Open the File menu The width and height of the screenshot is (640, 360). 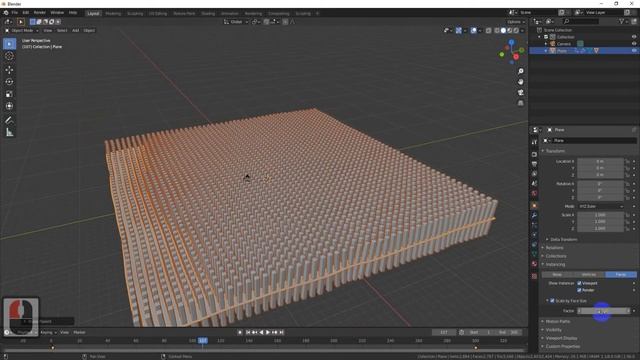point(14,13)
